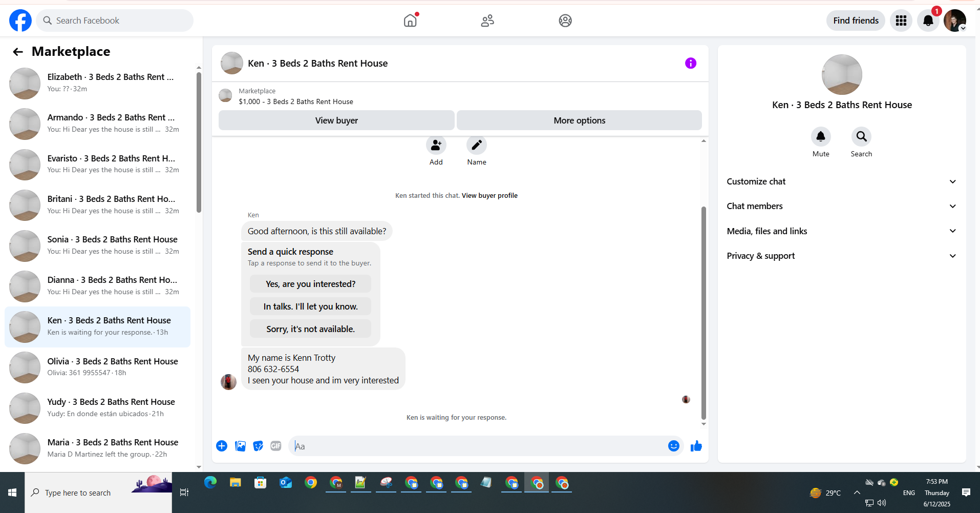Viewport: 980px width, 513px height.
Task: Open the Dianna conversation
Action: tap(97, 285)
